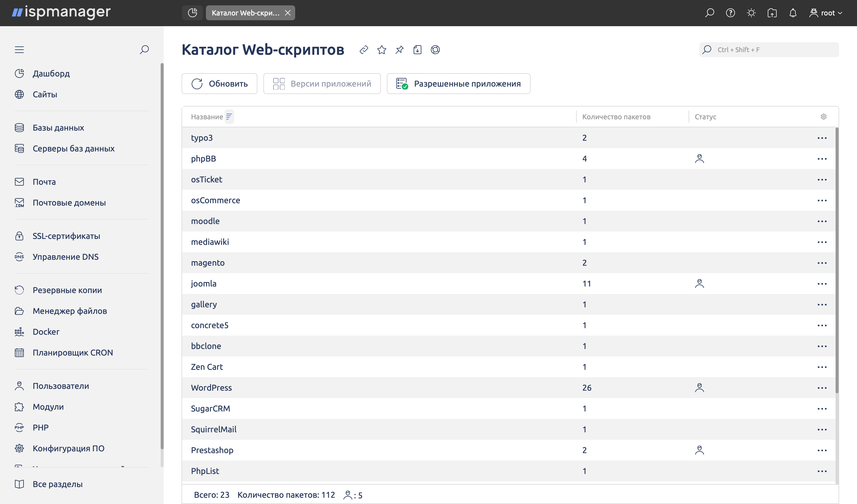Image resolution: width=857 pixels, height=504 pixels.
Task: Collapse sidebar with hamburger menu icon
Action: pyautogui.click(x=19, y=50)
